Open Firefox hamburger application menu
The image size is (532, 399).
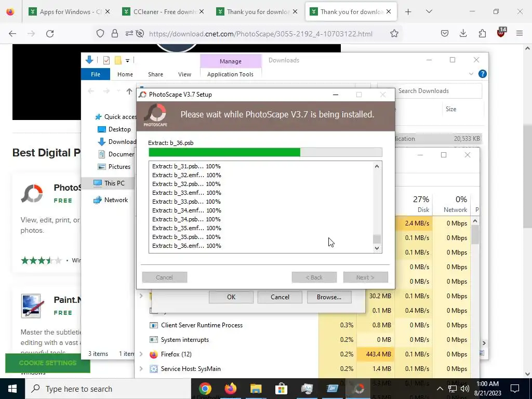click(520, 34)
